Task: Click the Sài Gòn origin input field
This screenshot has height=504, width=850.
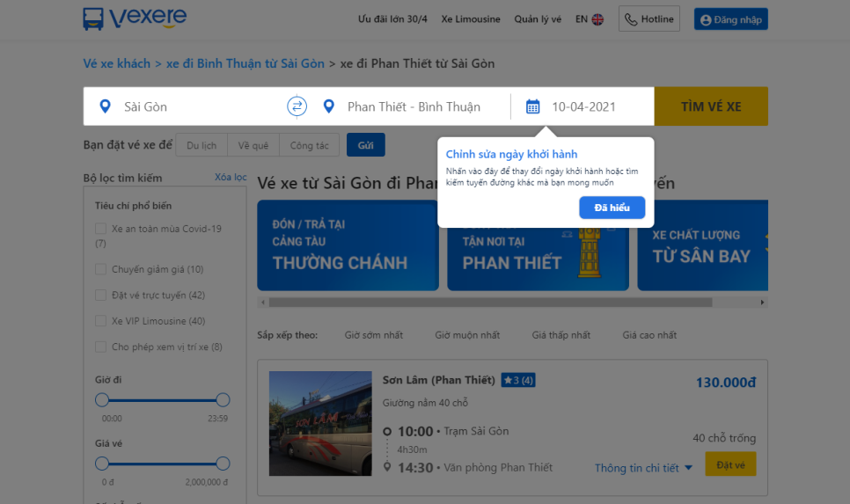Action: (184, 106)
